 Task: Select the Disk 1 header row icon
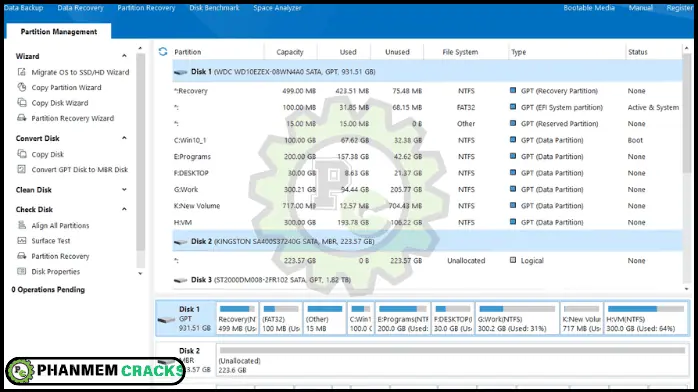click(x=181, y=72)
